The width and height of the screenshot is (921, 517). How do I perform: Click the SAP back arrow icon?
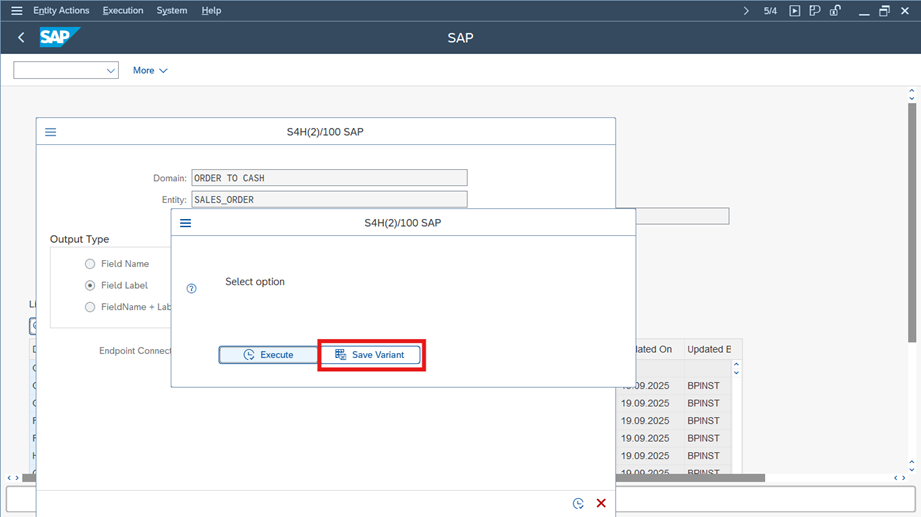(21, 38)
